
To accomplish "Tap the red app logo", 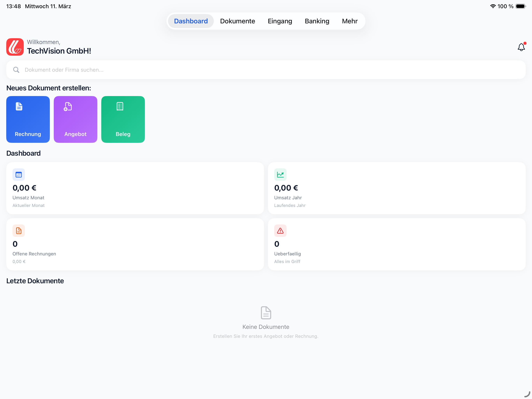I will [15, 47].
